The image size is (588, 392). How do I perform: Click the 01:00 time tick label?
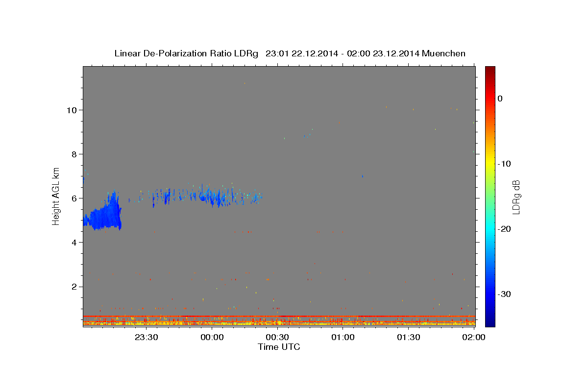point(343,337)
